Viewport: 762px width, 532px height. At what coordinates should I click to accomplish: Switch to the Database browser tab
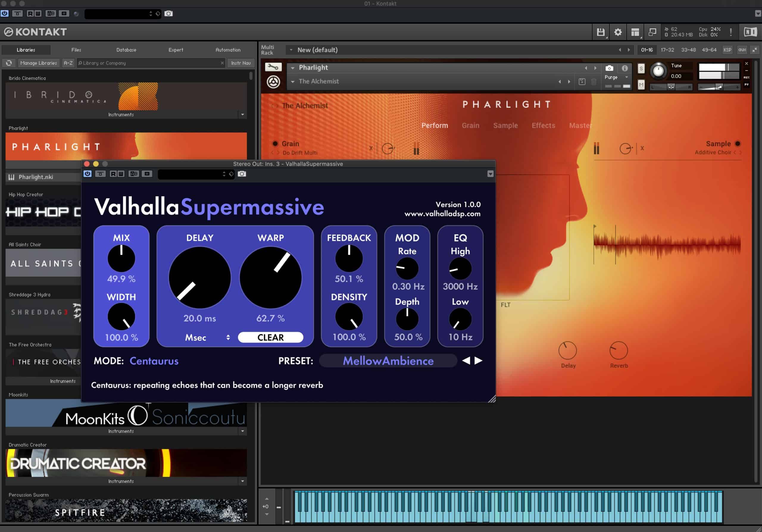(x=126, y=50)
